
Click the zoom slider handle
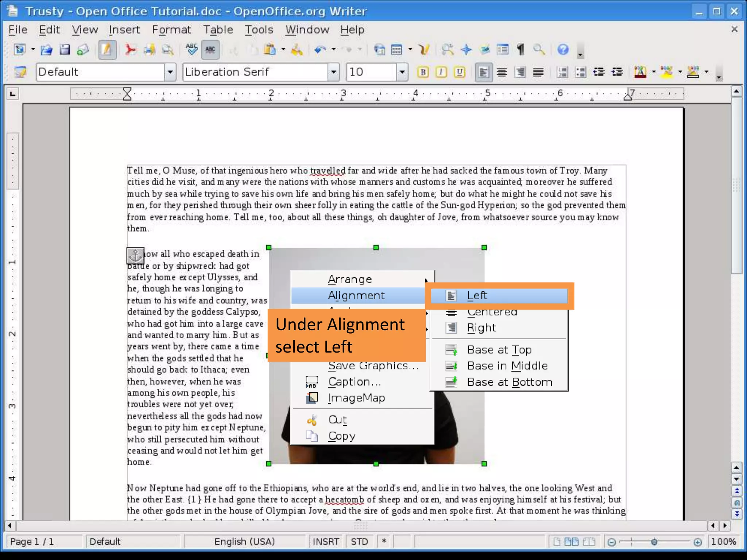pos(654,542)
